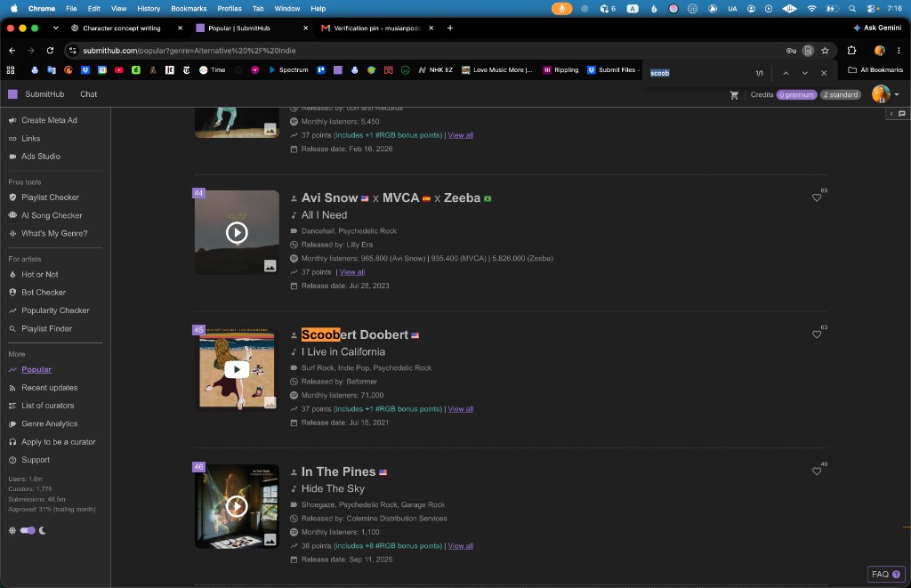
Task: Show artwork image for I Live in California
Action: tap(270, 402)
